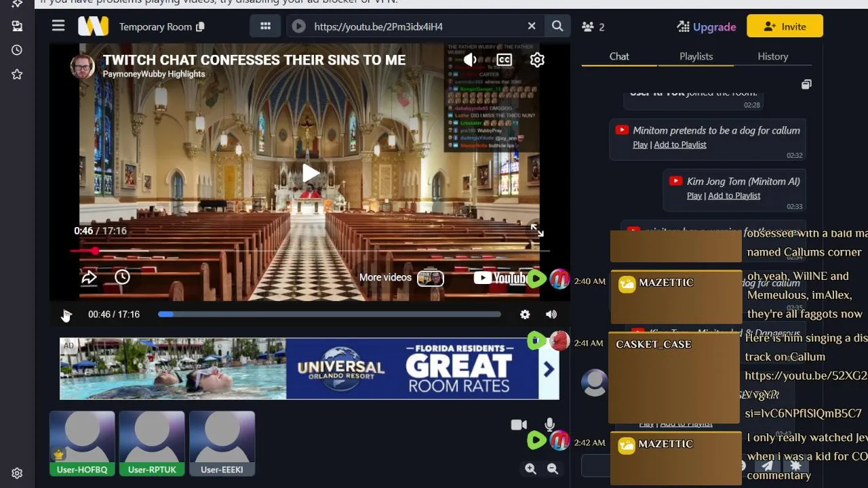The width and height of the screenshot is (868, 488).
Task: Click the Watch2Gether logo
Action: (x=93, y=26)
